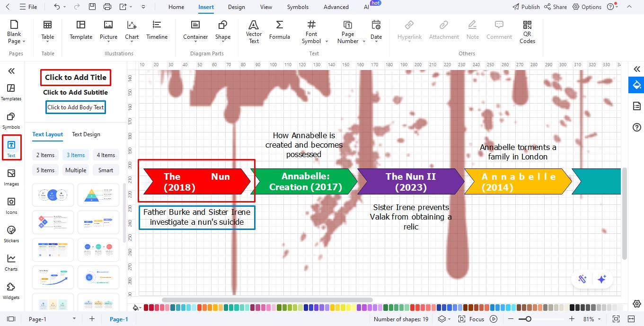Viewport: 644px width, 326px height.
Task: Open the Widgets sidebar panel
Action: [x=11, y=291]
